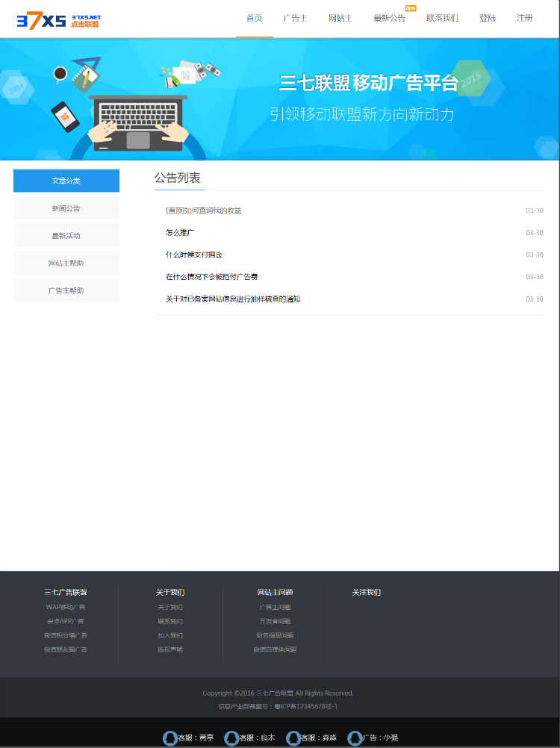Click footer link 开发者问题
This screenshot has height=748, width=560.
[x=276, y=621]
